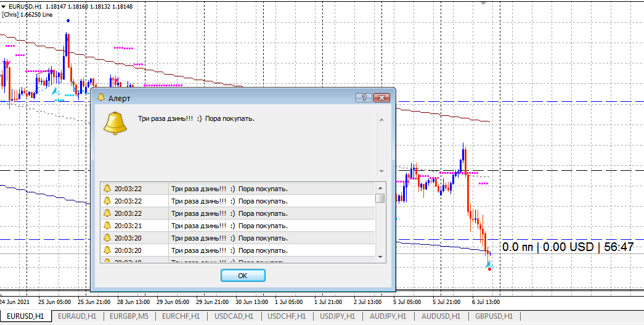Open the EURGBP,M5 chart tab

click(129, 316)
